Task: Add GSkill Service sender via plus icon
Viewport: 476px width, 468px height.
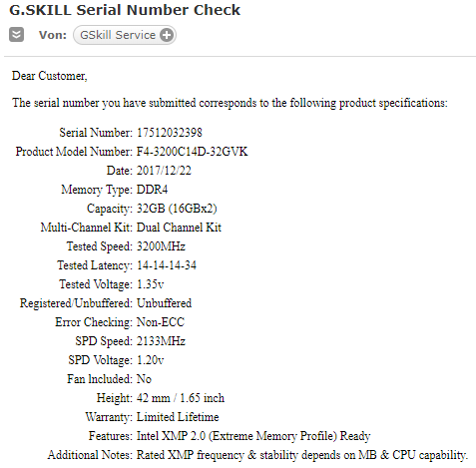Action: pyautogui.click(x=167, y=35)
